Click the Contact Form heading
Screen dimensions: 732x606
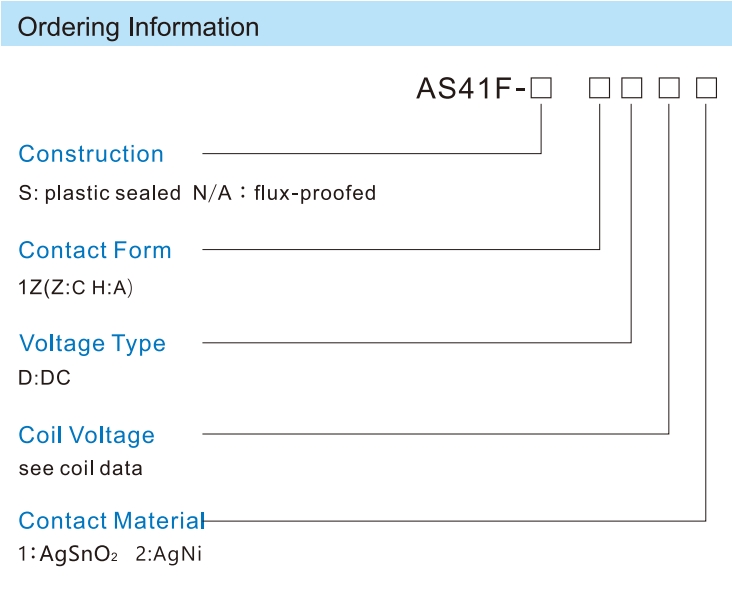tap(95, 250)
